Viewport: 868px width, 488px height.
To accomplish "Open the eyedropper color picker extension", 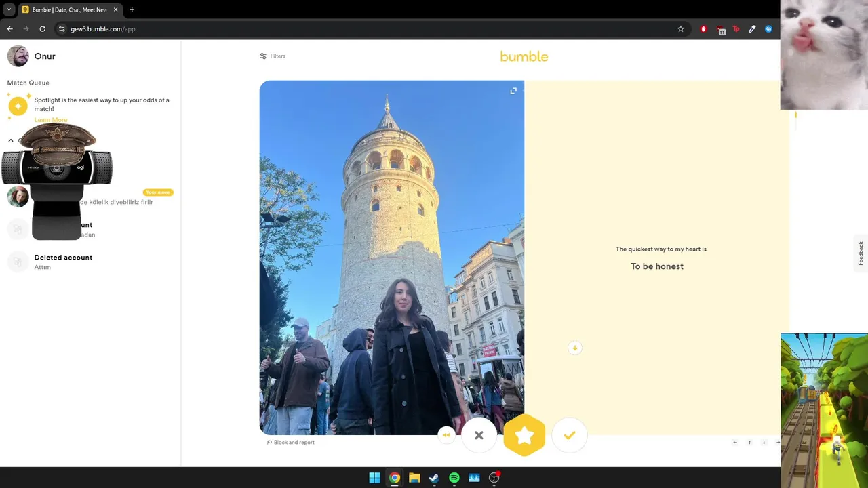I will (752, 29).
